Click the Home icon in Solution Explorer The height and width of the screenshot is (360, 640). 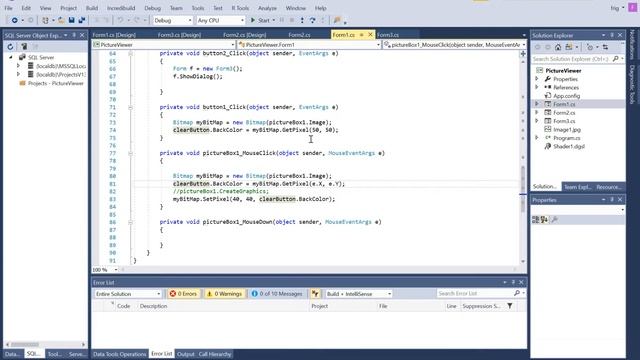point(558,47)
